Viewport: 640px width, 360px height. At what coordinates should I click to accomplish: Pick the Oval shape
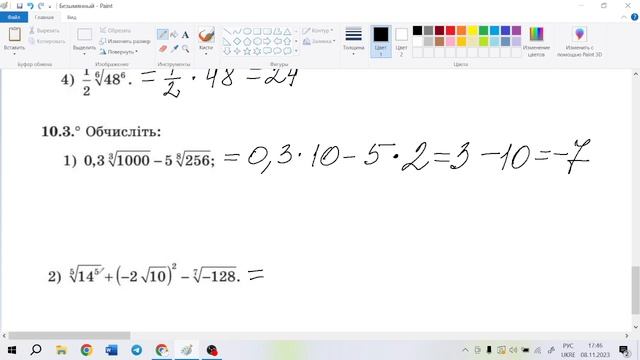247,31
